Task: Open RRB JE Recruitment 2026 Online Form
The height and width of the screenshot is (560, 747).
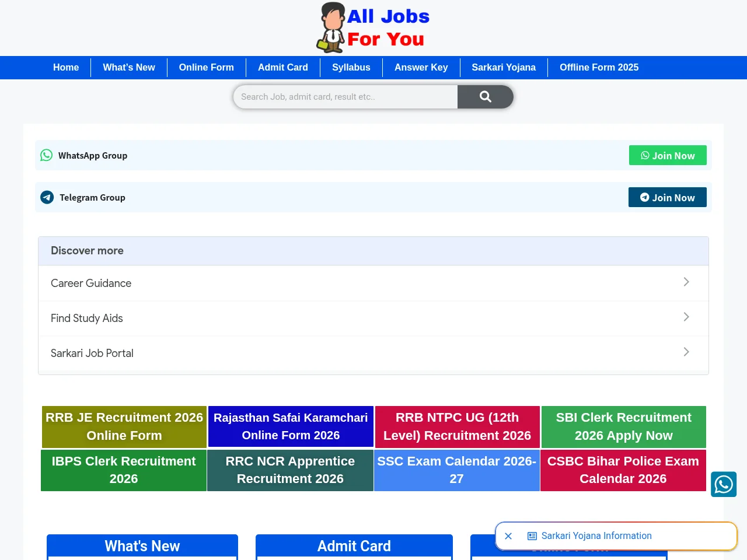Action: pyautogui.click(x=124, y=427)
